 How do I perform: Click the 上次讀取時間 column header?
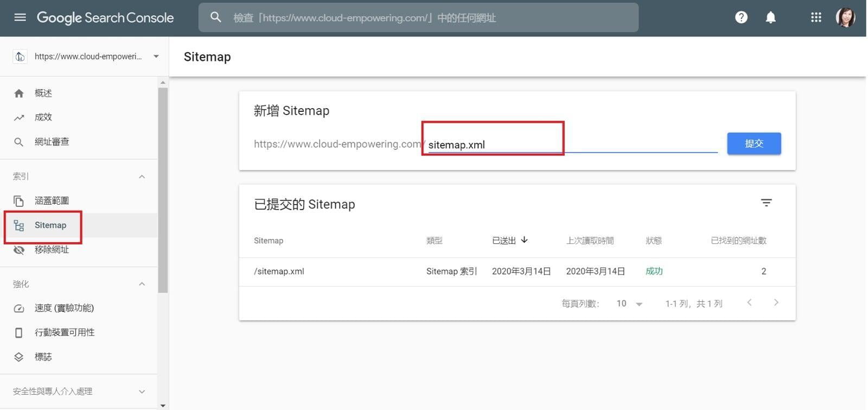tap(590, 241)
